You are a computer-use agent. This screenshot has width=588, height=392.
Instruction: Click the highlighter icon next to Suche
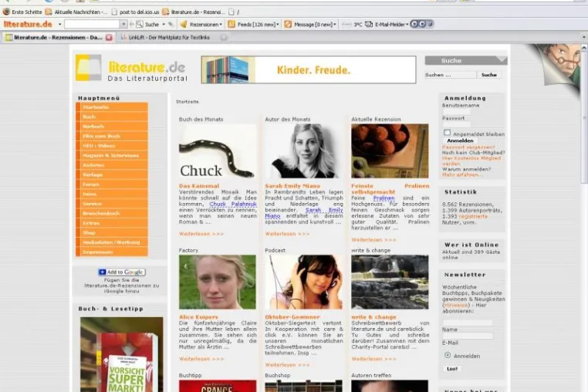coord(171,25)
